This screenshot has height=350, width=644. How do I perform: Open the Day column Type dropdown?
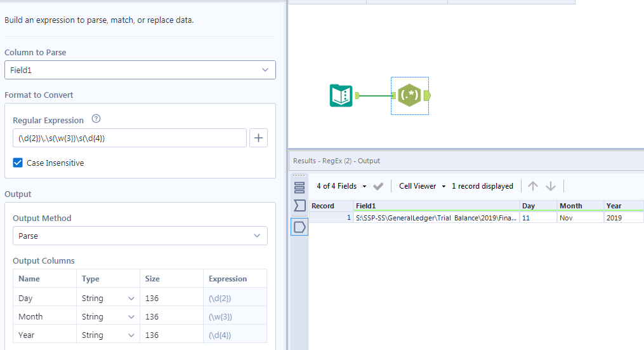point(108,298)
